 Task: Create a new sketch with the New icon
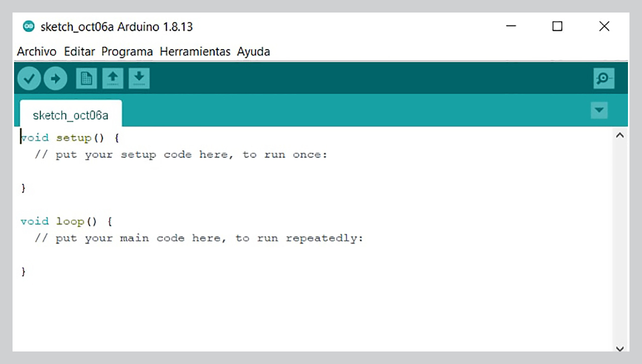pyautogui.click(x=86, y=79)
